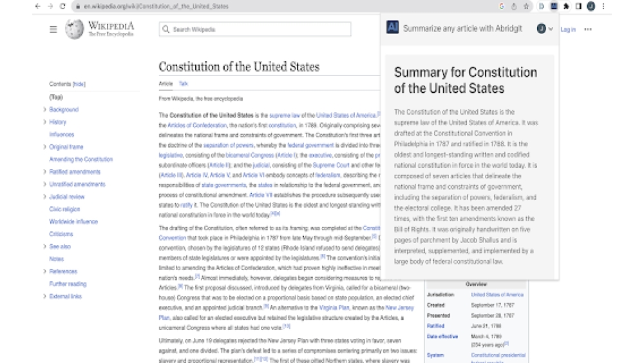Viewport: 644px width, 363px height.
Task: Expand the Judicial review contents entry
Action: 44,197
